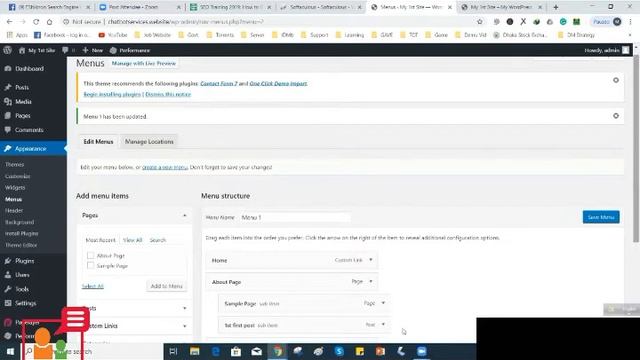Open Microsoft Store from taskbar
Viewport: 640px width, 360px height.
point(236,351)
